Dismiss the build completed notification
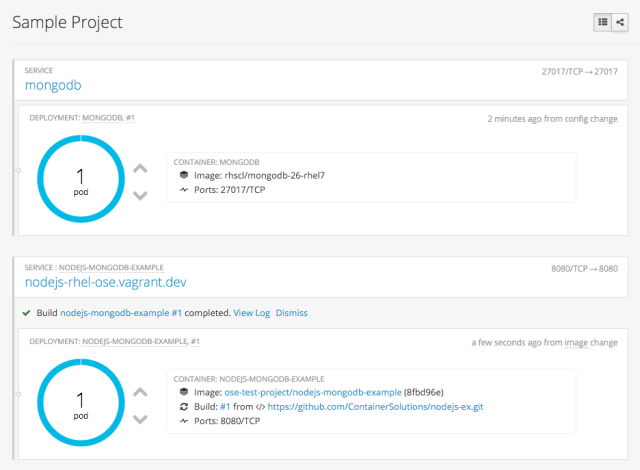The height and width of the screenshot is (470, 640). [291, 313]
